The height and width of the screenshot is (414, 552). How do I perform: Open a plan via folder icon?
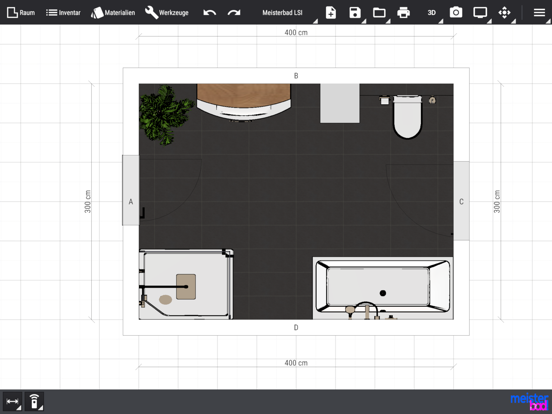pos(379,13)
